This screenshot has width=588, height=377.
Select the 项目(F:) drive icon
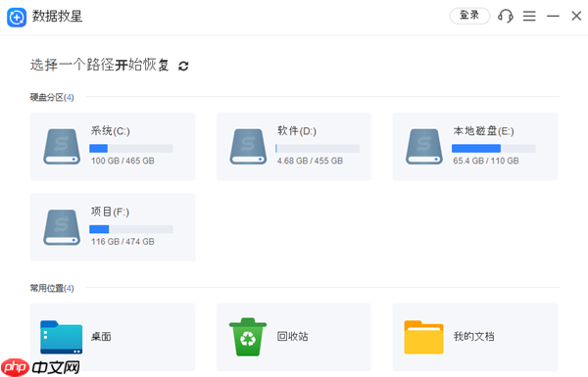pyautogui.click(x=62, y=227)
